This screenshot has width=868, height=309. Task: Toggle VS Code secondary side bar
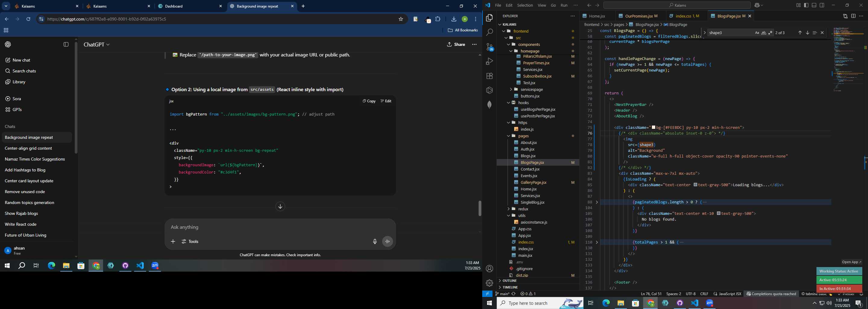coord(822,5)
